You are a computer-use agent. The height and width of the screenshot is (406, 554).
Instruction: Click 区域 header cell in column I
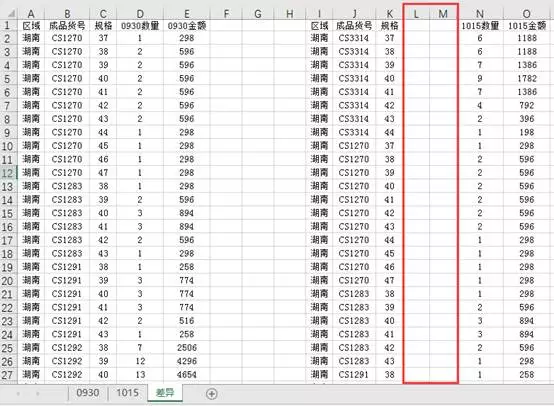coord(319,25)
